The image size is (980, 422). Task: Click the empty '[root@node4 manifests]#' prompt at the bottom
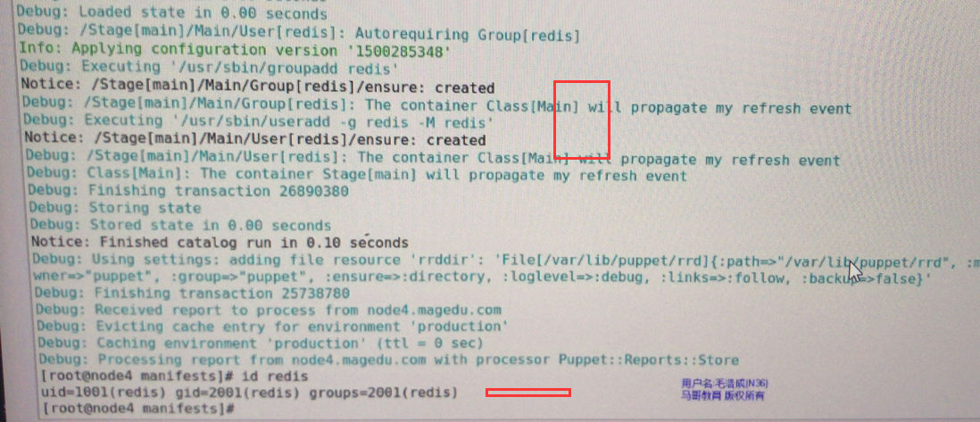click(137, 409)
